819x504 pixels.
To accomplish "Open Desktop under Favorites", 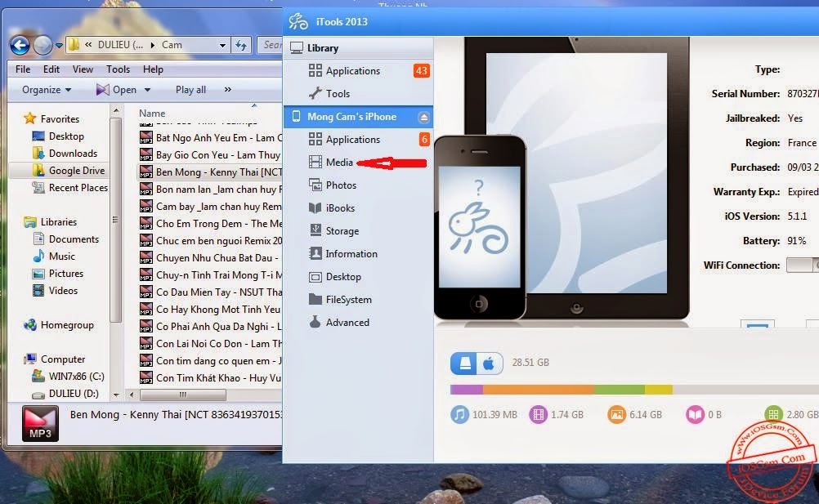I will tap(66, 136).
